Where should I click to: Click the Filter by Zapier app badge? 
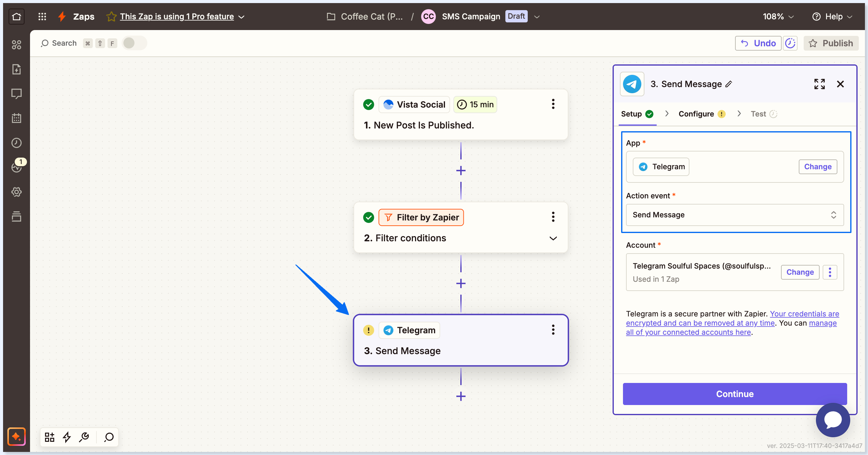pos(421,217)
